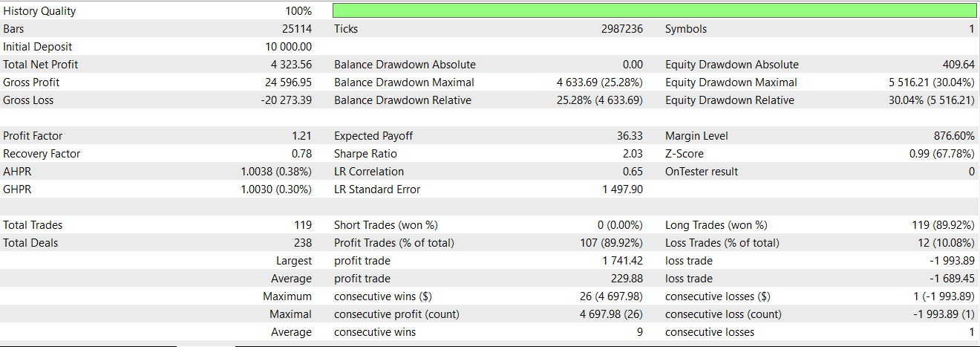980x347 pixels.
Task: Click the Sharpe Ratio label
Action: (365, 154)
